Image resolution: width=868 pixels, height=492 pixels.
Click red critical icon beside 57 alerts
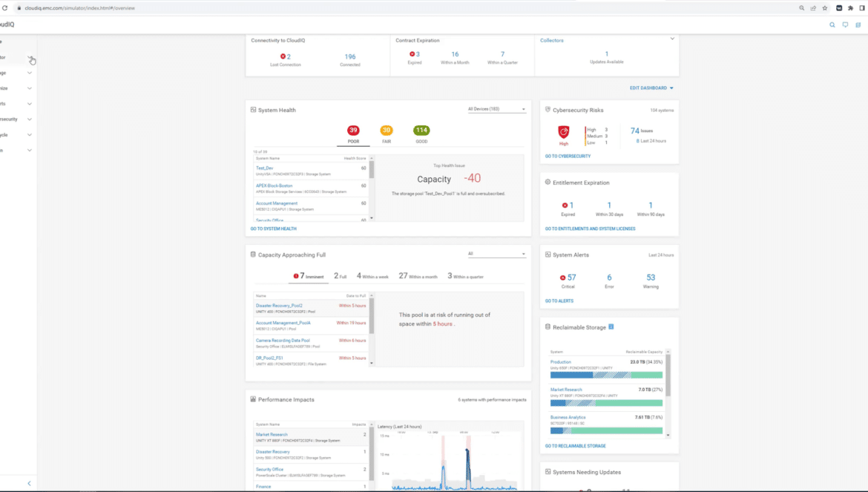click(562, 278)
